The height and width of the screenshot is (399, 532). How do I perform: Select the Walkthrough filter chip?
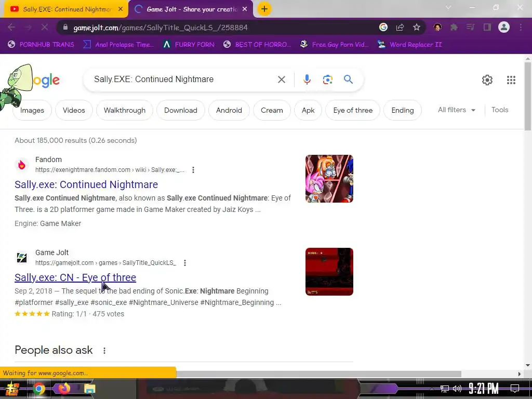click(x=125, y=110)
